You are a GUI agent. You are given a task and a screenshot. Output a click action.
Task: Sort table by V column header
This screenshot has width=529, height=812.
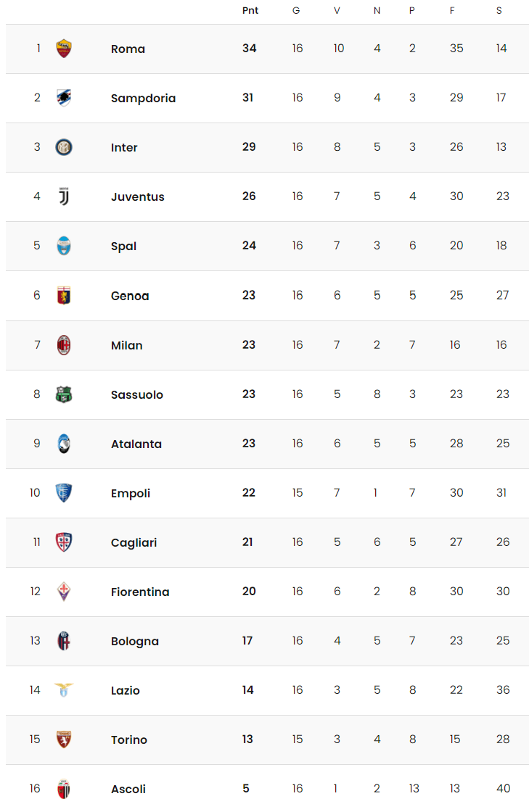click(337, 10)
